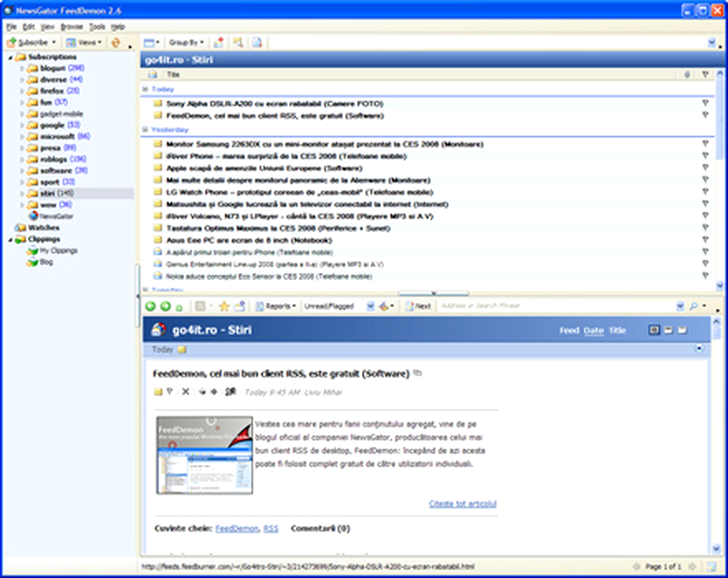Screen dimensions: 728x578
Task: Open the Help menu
Action: pos(117,27)
